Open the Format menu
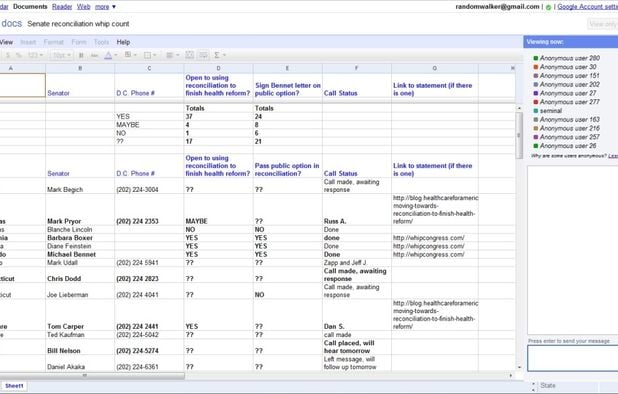 (x=54, y=42)
